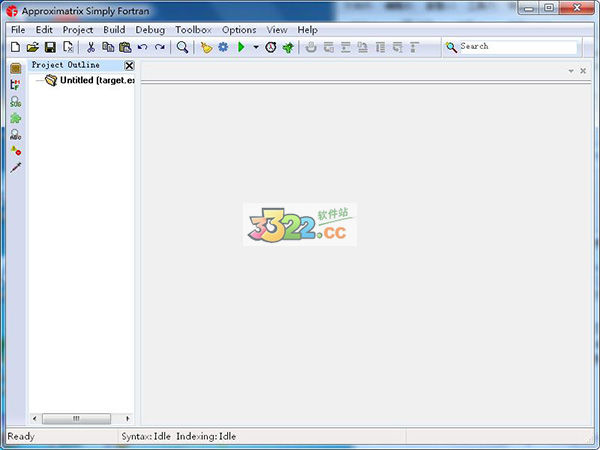This screenshot has width=600, height=450.
Task: Open the Help menu
Action: (308, 30)
